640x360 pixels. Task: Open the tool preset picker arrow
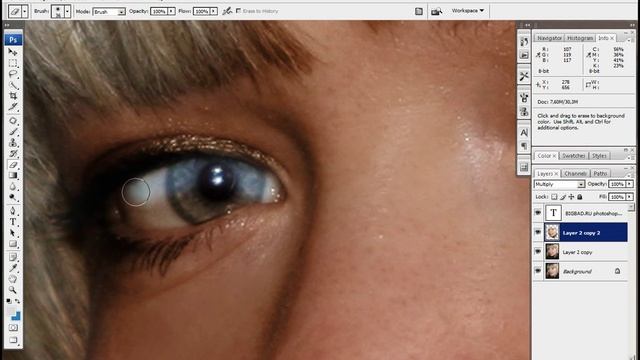[x=24, y=11]
